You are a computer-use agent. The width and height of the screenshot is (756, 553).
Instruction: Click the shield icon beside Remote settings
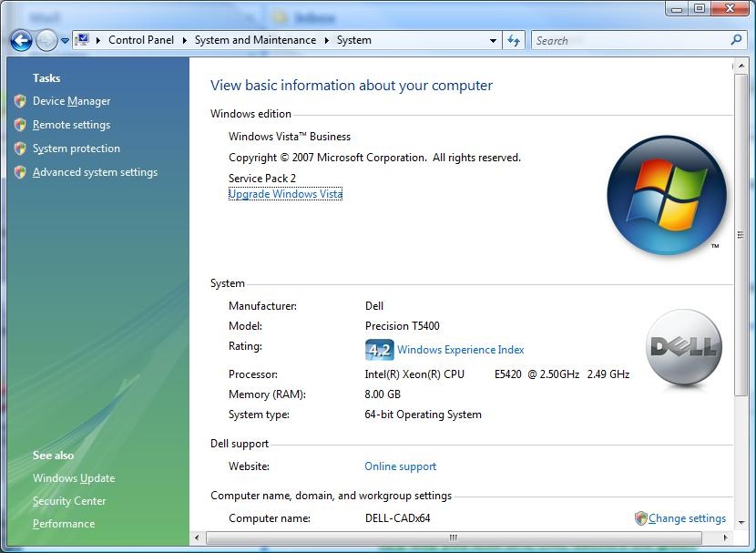coord(20,125)
